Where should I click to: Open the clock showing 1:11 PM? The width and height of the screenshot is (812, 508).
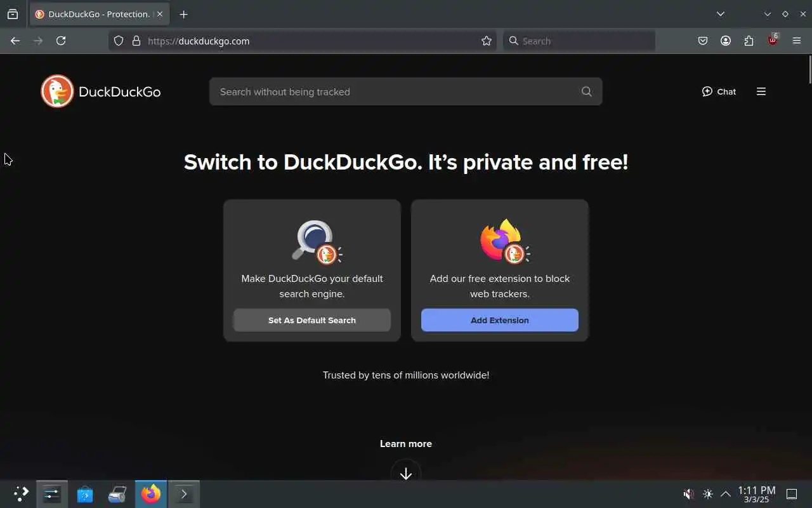click(x=757, y=494)
